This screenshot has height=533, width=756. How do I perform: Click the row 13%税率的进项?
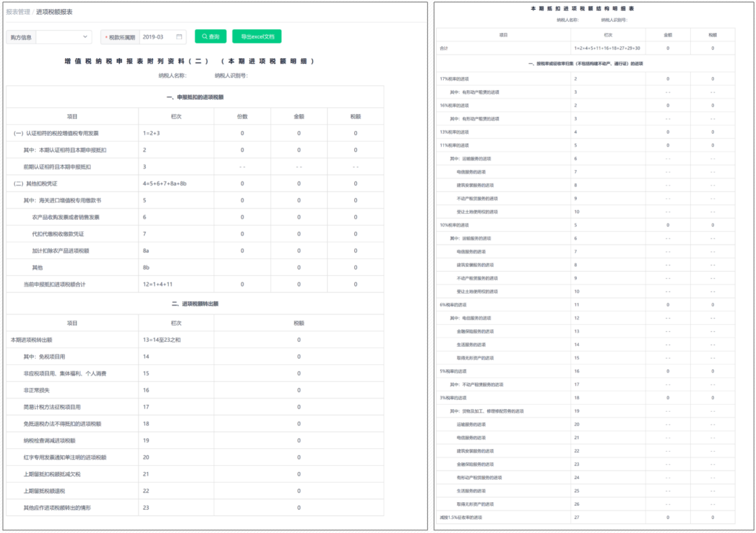pyautogui.click(x=586, y=132)
